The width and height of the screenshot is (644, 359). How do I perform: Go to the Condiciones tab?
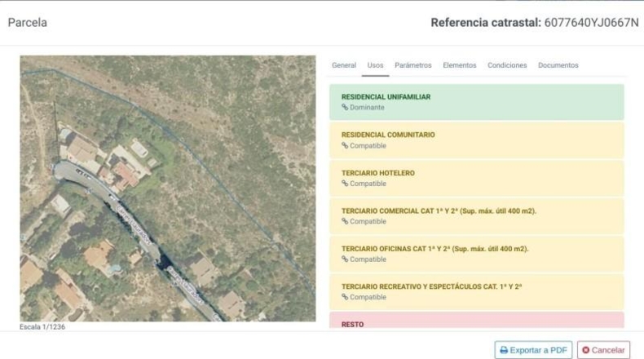pos(507,65)
